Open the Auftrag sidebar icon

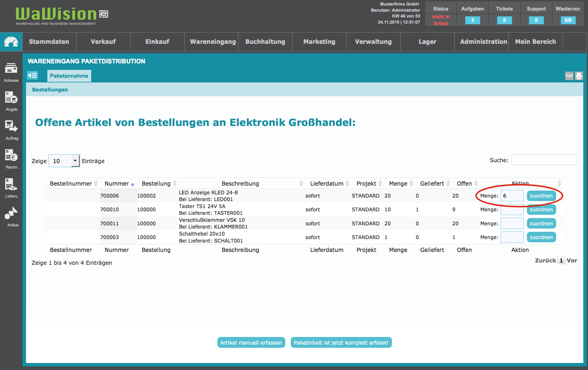[11, 127]
